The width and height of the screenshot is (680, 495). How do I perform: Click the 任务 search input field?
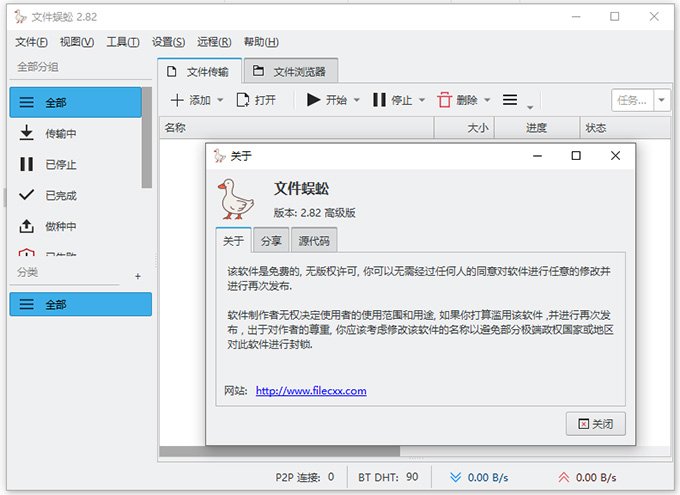click(x=632, y=100)
